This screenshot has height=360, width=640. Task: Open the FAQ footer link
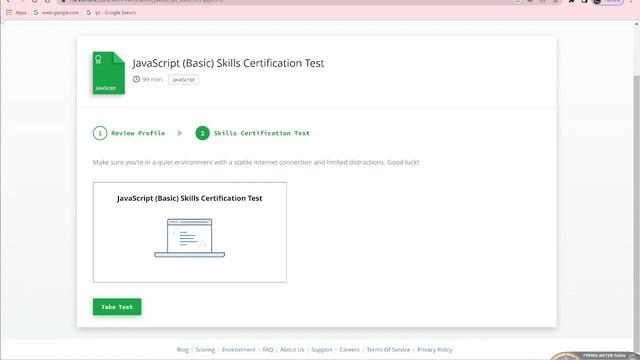point(268,350)
